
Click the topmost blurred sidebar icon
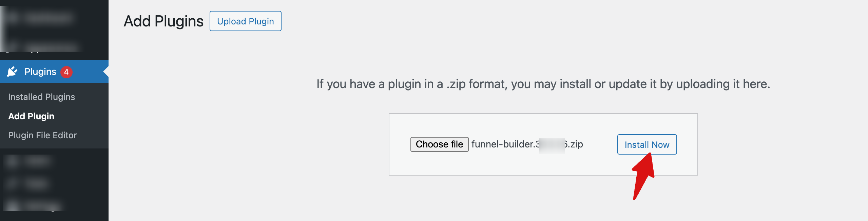pos(13,19)
